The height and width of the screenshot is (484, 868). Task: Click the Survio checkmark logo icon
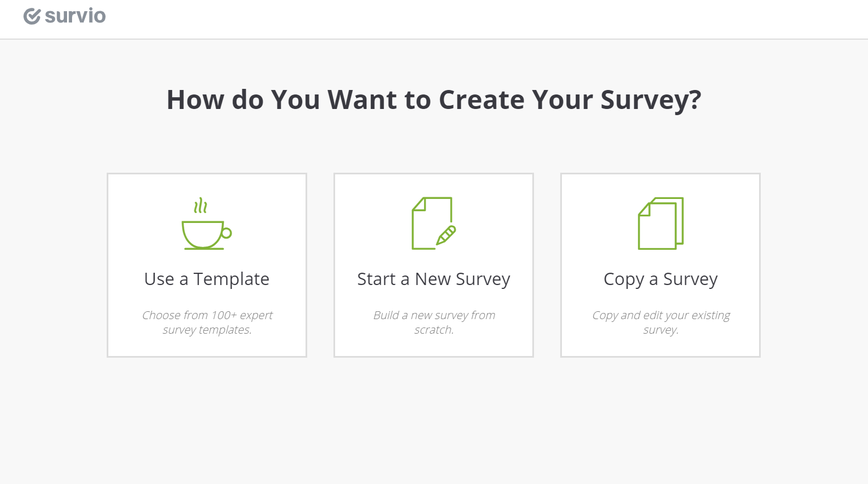[x=32, y=16]
